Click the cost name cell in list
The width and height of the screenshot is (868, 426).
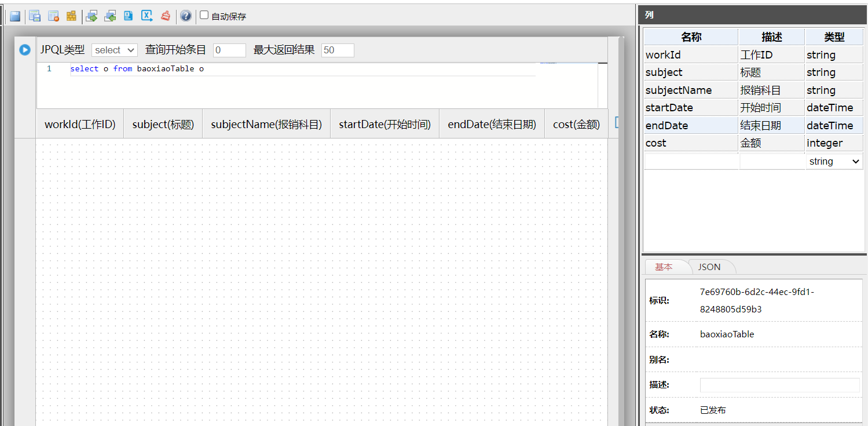pos(691,143)
